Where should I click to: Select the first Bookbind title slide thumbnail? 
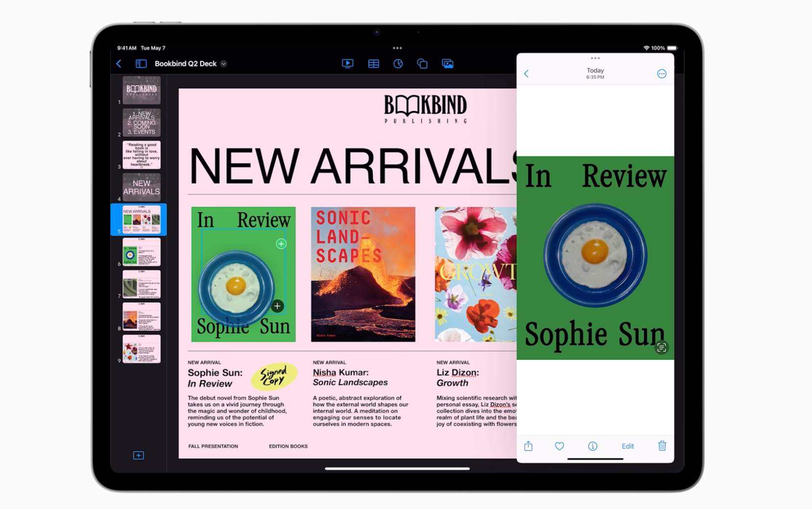click(x=141, y=90)
